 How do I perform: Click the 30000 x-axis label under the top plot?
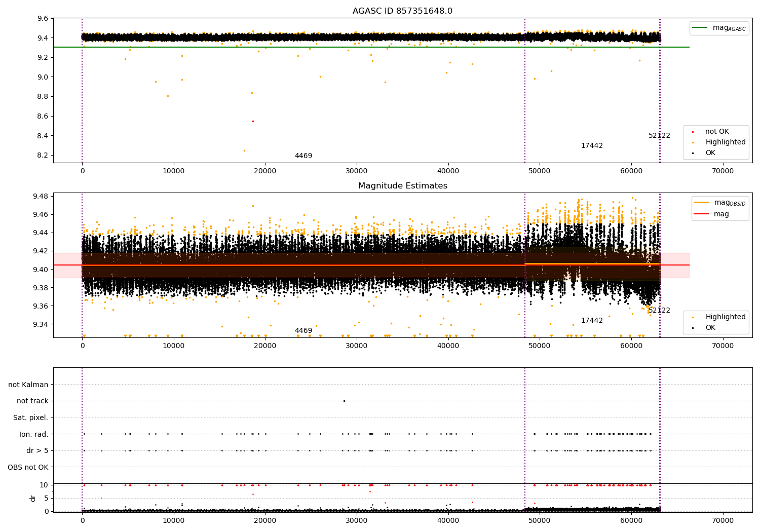click(x=357, y=172)
